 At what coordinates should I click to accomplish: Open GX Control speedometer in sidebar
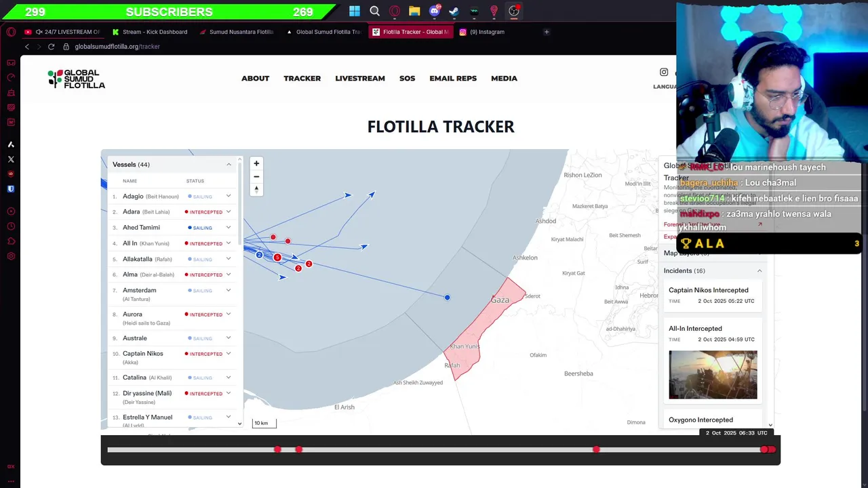point(11,77)
